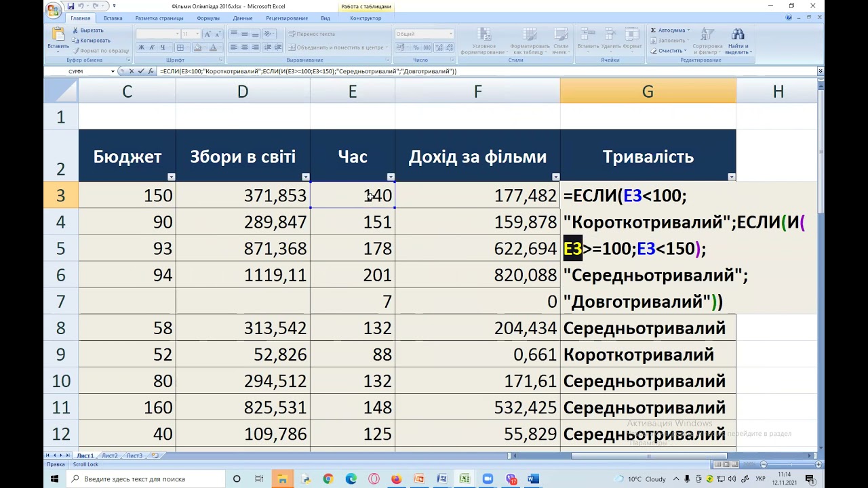Switch to sheet Лист2
Image resolution: width=868 pixels, height=488 pixels.
[109, 455]
